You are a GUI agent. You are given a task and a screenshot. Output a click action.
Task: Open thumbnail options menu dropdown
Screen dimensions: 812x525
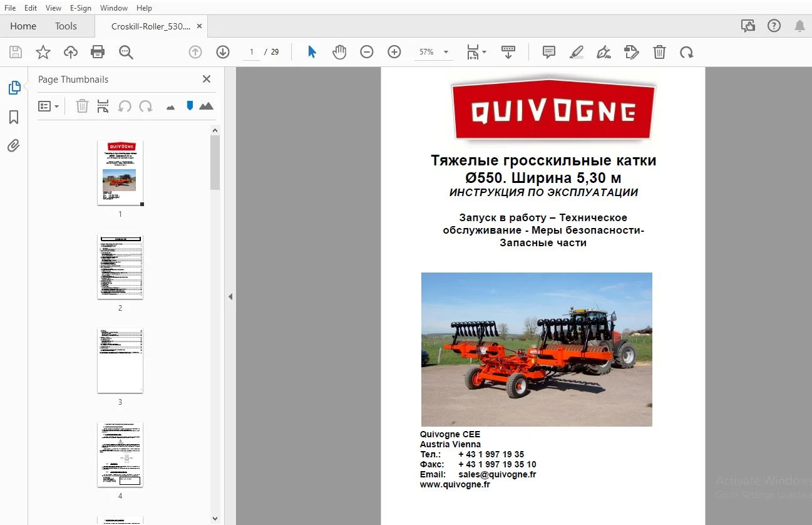[48, 107]
